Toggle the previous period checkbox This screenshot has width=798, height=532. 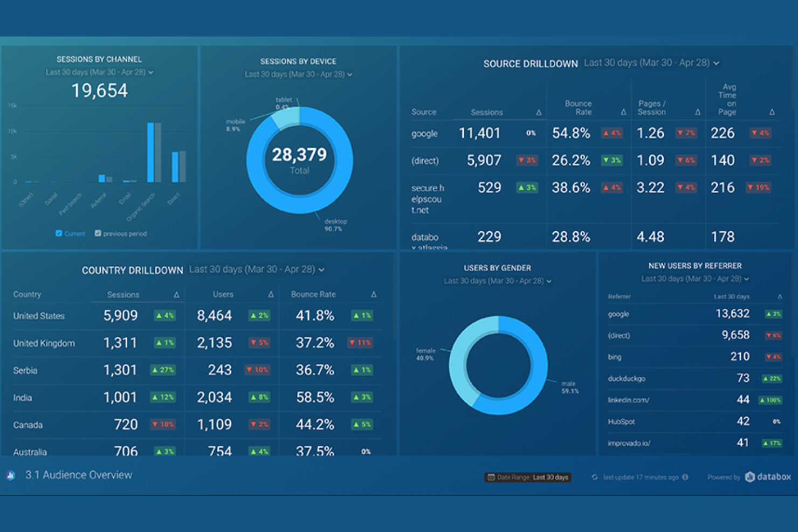tap(98, 233)
